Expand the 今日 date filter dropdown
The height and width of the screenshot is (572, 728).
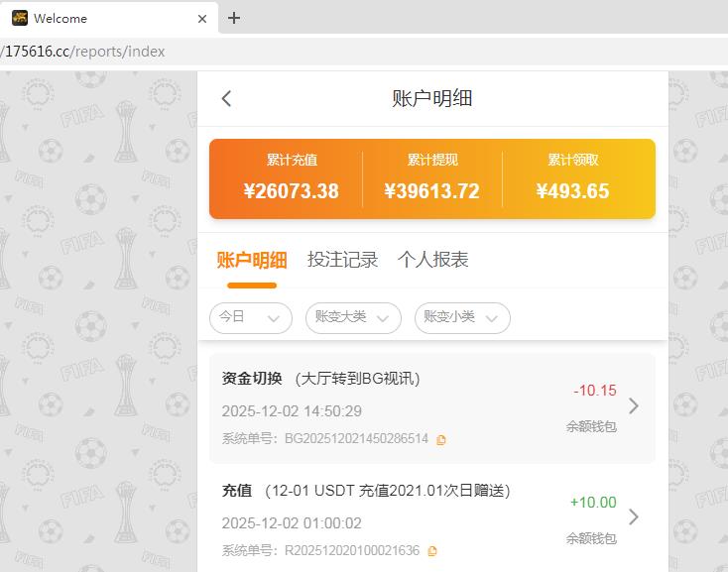pyautogui.click(x=251, y=318)
